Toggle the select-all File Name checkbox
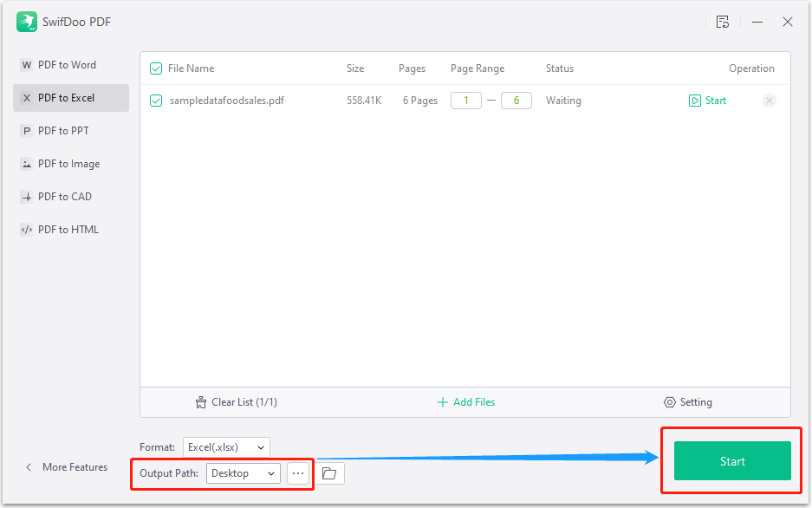Screen dimensions: 812x508 click(156, 68)
